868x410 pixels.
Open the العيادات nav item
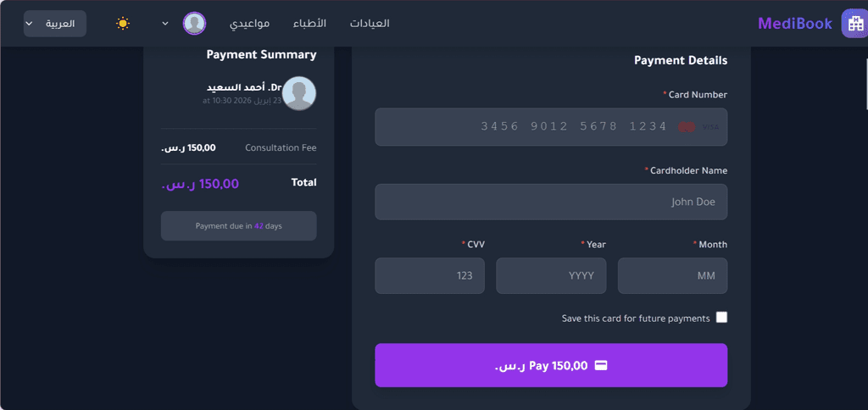tap(370, 24)
